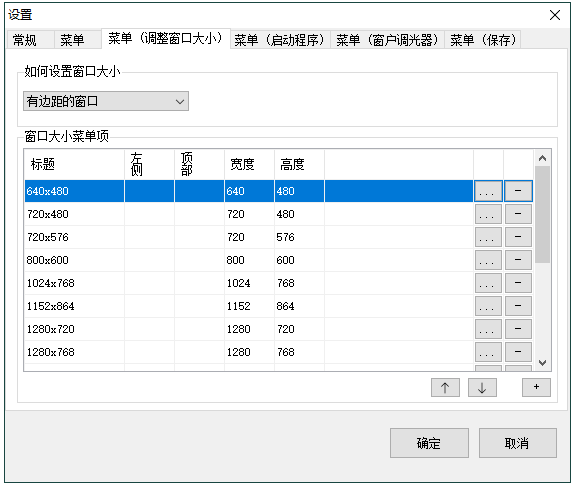Select the 1024x768 title cell
The image size is (580, 489).
(74, 283)
